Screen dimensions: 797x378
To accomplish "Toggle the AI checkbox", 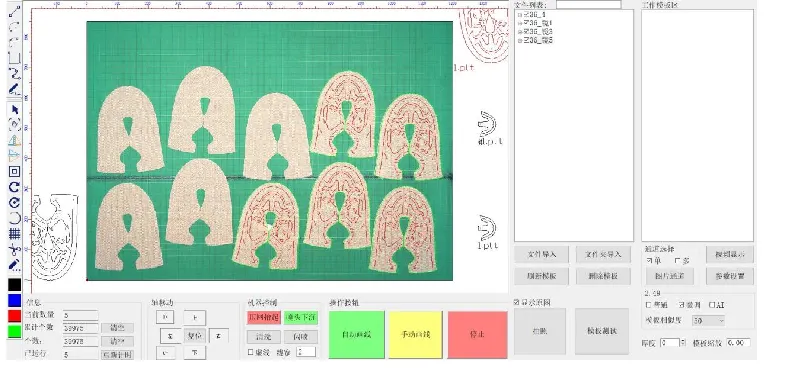I will [712, 305].
